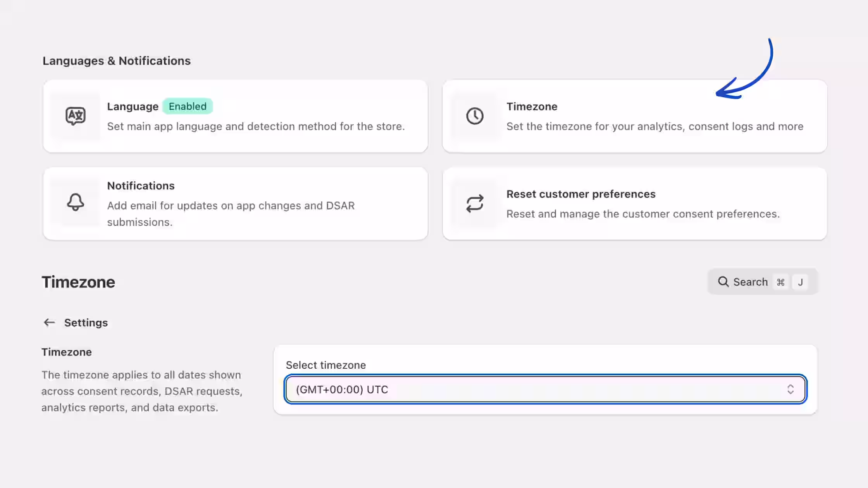Image resolution: width=868 pixels, height=488 pixels.
Task: Click the Enabled badge on Language
Action: coord(188,106)
